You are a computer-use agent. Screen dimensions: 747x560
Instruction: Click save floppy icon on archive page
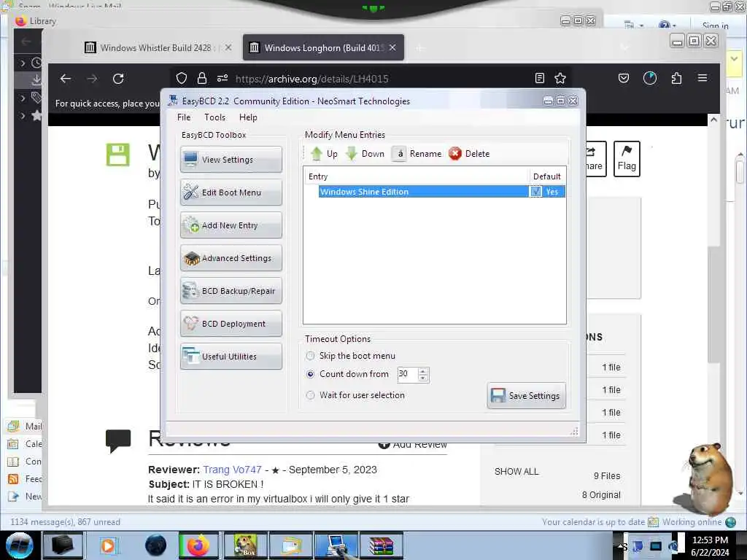pyautogui.click(x=118, y=155)
